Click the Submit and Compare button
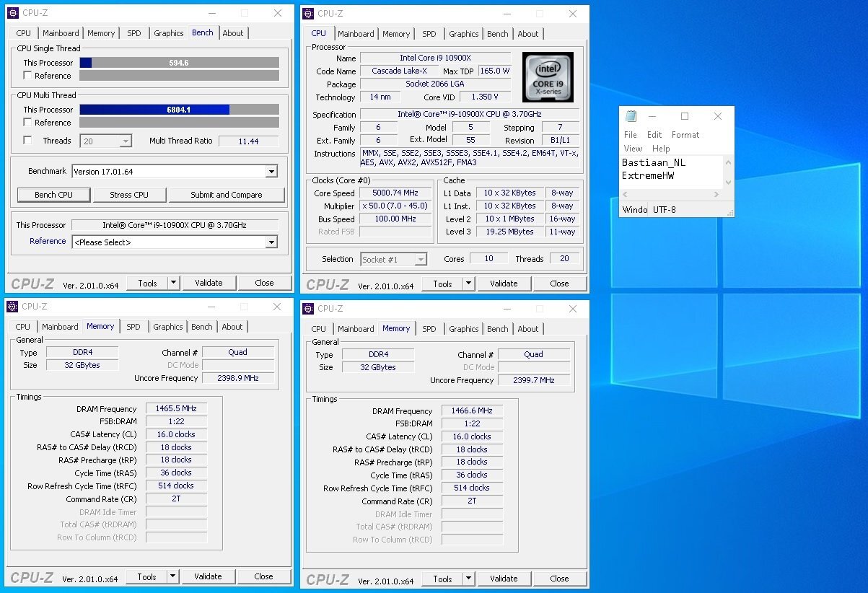 [x=226, y=195]
